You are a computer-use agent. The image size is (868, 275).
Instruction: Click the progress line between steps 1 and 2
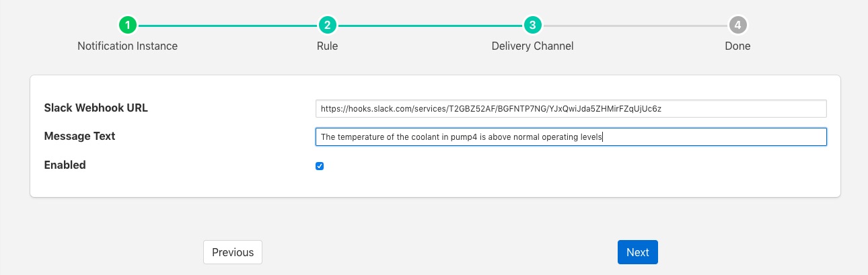(227, 26)
